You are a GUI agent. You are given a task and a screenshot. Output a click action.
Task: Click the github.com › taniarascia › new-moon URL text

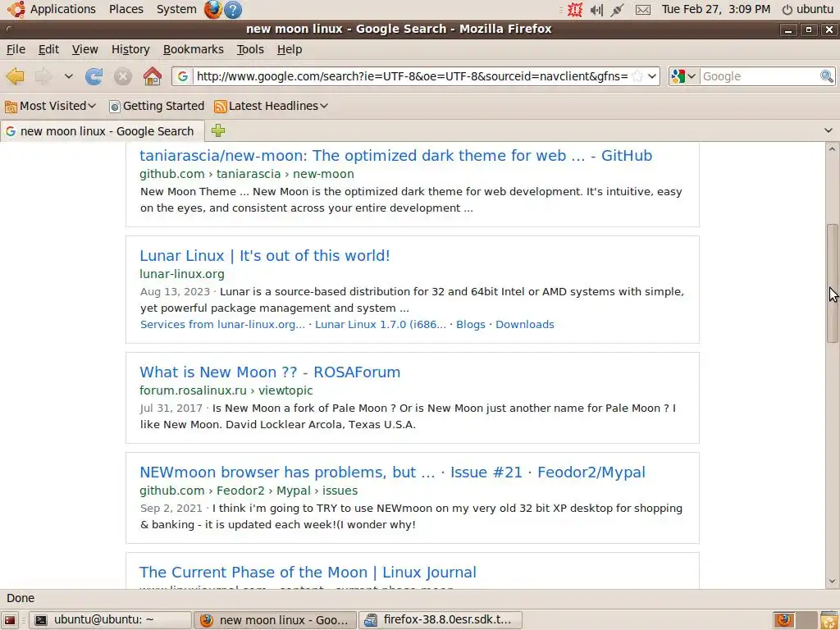pyautogui.click(x=246, y=174)
